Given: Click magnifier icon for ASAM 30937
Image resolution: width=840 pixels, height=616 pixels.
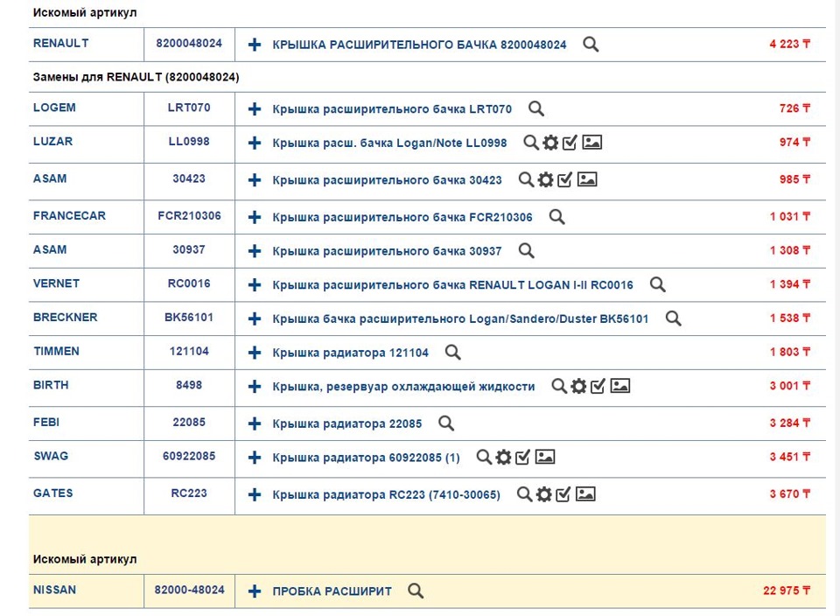Looking at the screenshot, I should 526,250.
